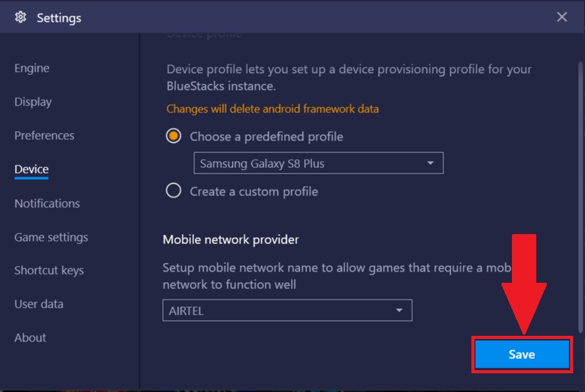
Task: Select the Device tab
Action: coord(31,169)
